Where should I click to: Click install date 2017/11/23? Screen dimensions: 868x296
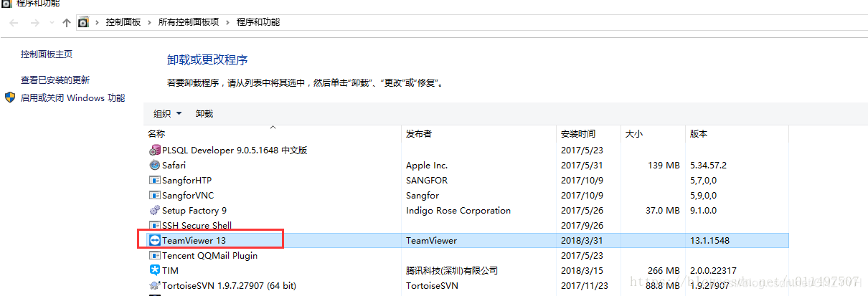point(584,286)
